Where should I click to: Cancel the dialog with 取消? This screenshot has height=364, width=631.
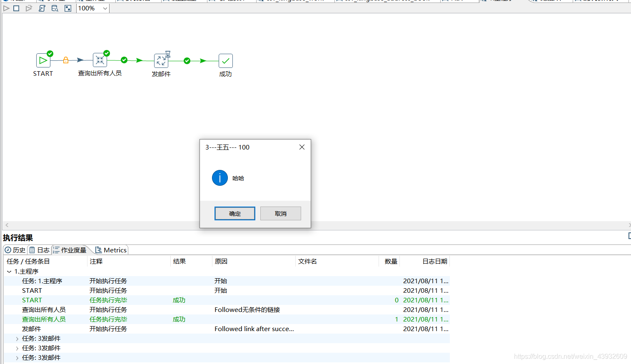[x=281, y=213]
